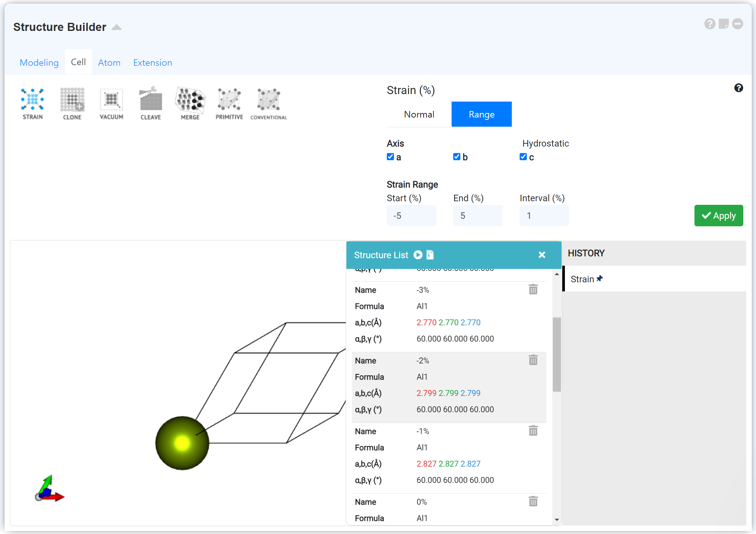Collapse the Structure Builder panel
The height and width of the screenshot is (534, 756).
coord(117,27)
